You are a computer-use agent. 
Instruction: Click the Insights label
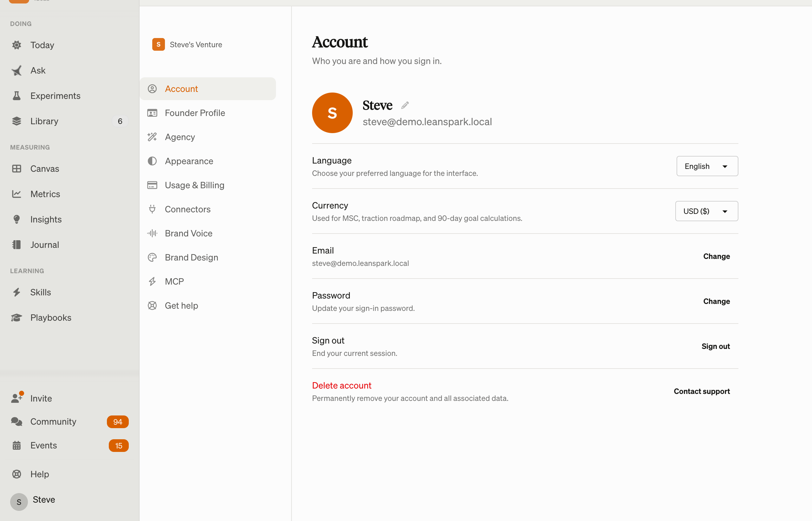point(46,219)
